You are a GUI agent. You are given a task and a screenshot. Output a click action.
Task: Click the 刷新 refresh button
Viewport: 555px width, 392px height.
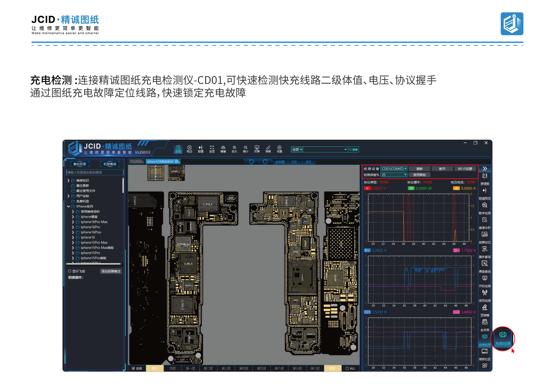[419, 169]
